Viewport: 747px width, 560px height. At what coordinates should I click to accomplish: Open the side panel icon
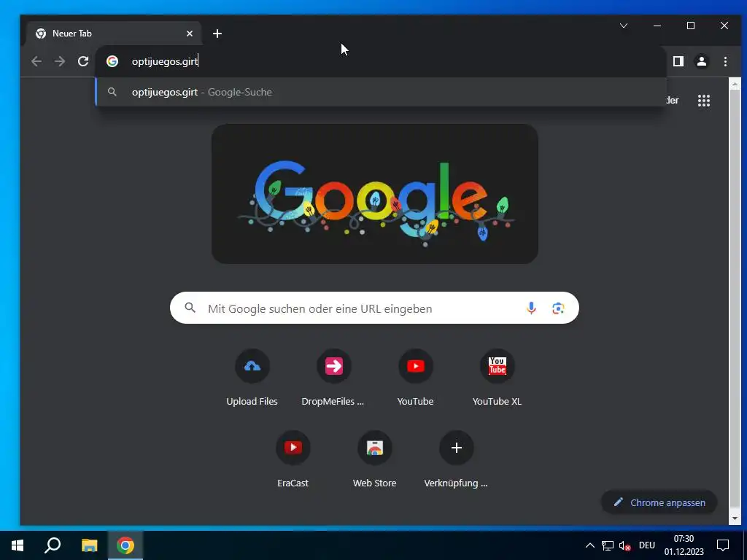tap(678, 61)
